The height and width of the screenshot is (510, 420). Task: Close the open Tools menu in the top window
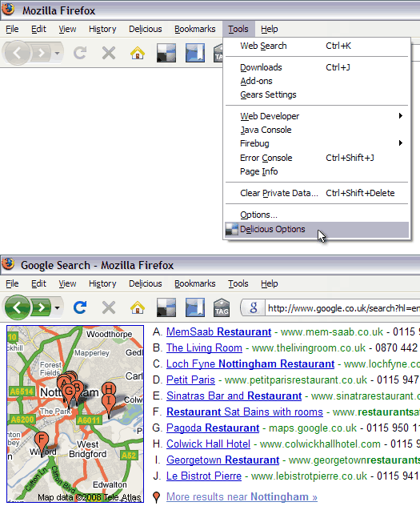tap(238, 29)
